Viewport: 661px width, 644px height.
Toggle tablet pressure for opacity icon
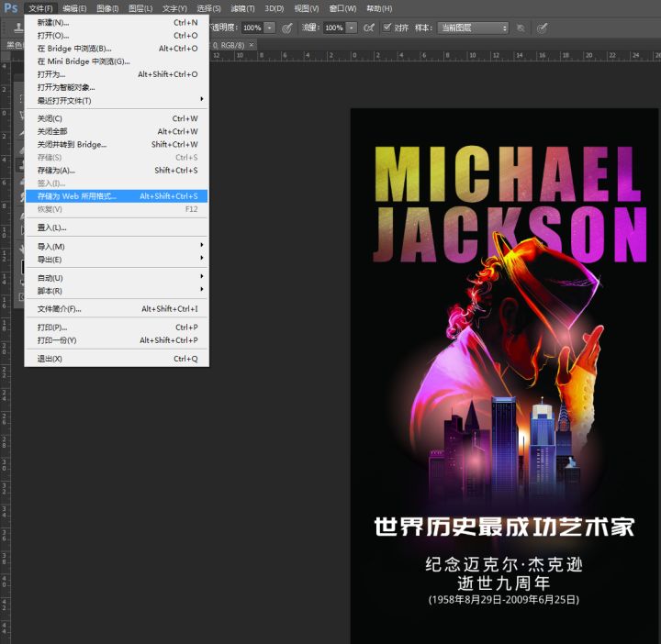[287, 28]
